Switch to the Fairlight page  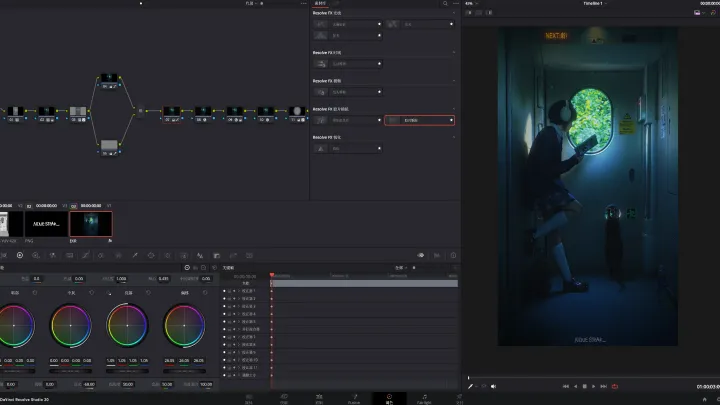point(424,399)
